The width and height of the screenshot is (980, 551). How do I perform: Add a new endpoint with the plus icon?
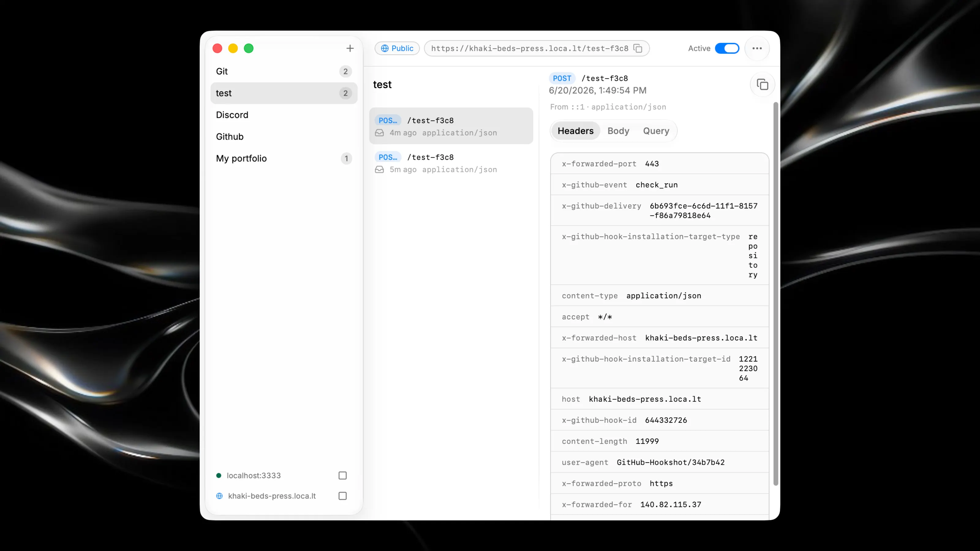[350, 48]
